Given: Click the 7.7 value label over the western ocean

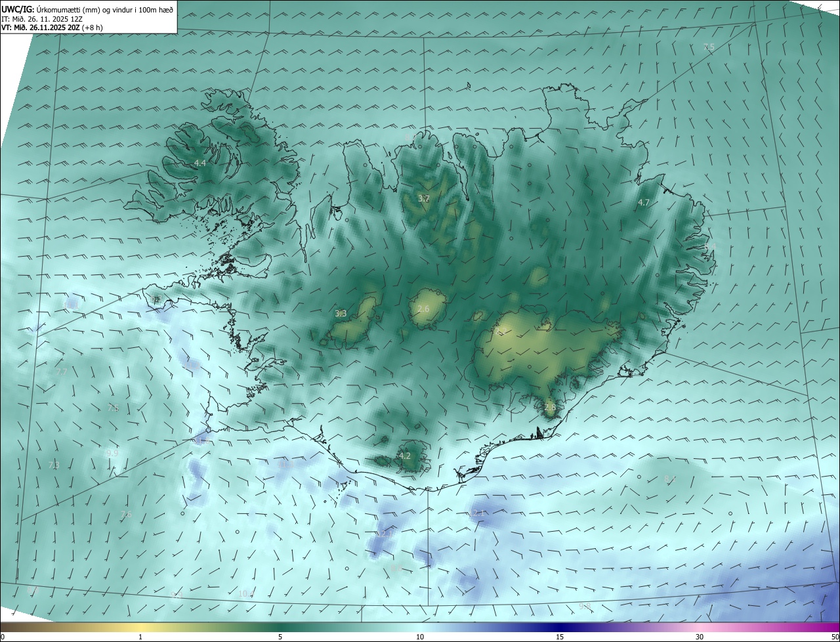Looking at the screenshot, I should 62,372.
